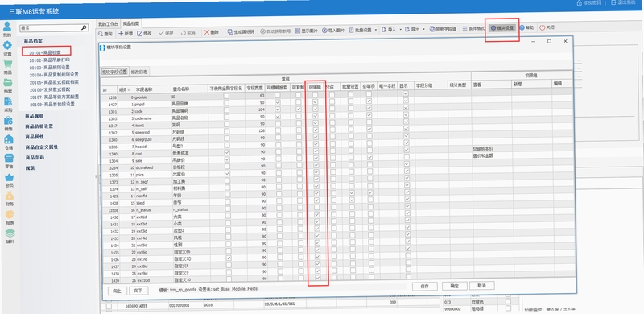Click 条件格式 toolbar button
Screen dimensions: 644x314
(x=473, y=28)
